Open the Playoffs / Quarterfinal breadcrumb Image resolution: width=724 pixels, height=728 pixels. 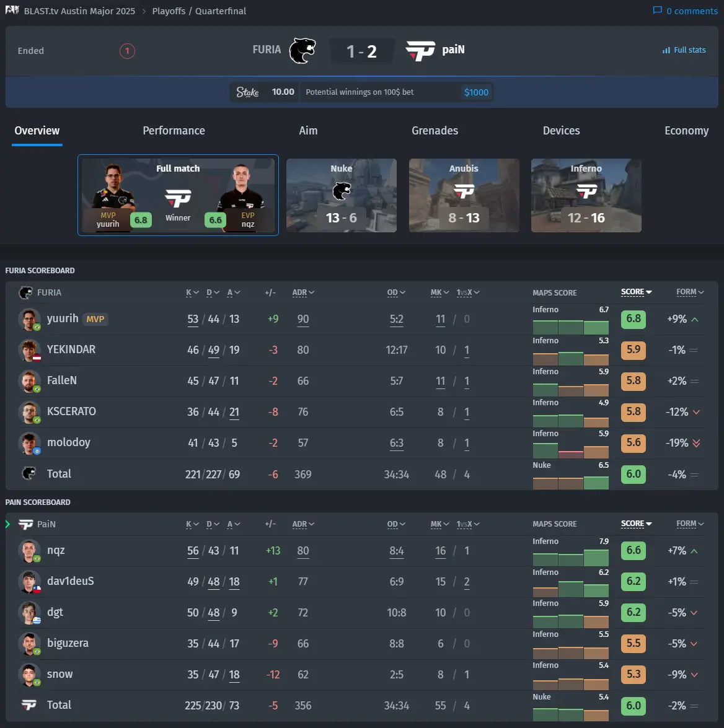click(x=199, y=11)
